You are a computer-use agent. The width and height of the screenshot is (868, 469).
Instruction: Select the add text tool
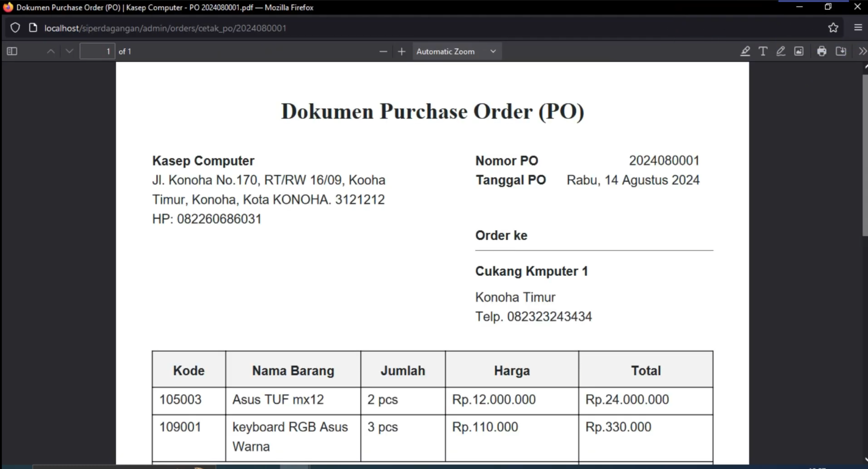763,51
